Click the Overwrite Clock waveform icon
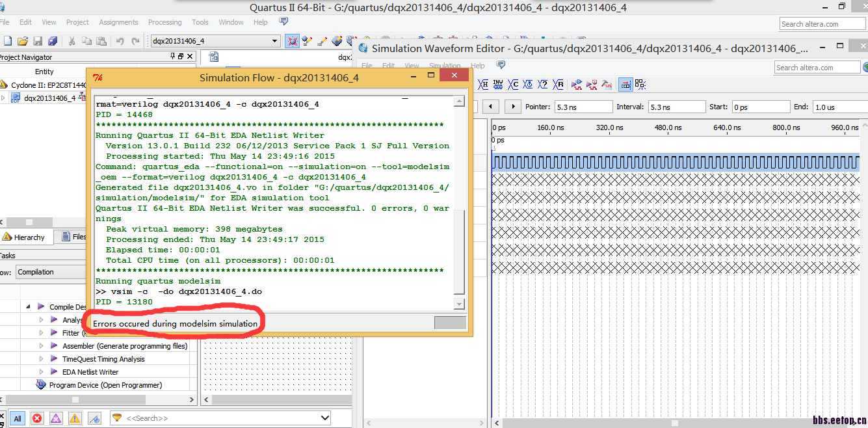 click(x=528, y=84)
